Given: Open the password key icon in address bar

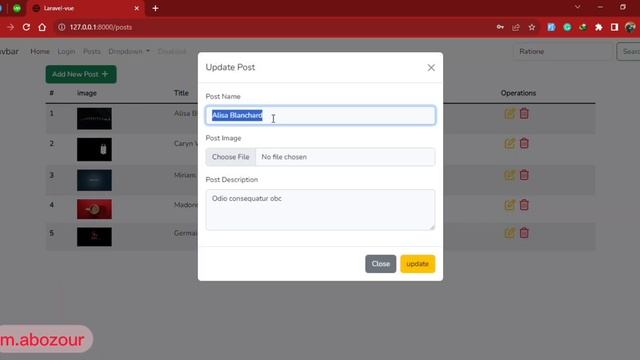Looking at the screenshot, I should click(x=500, y=27).
